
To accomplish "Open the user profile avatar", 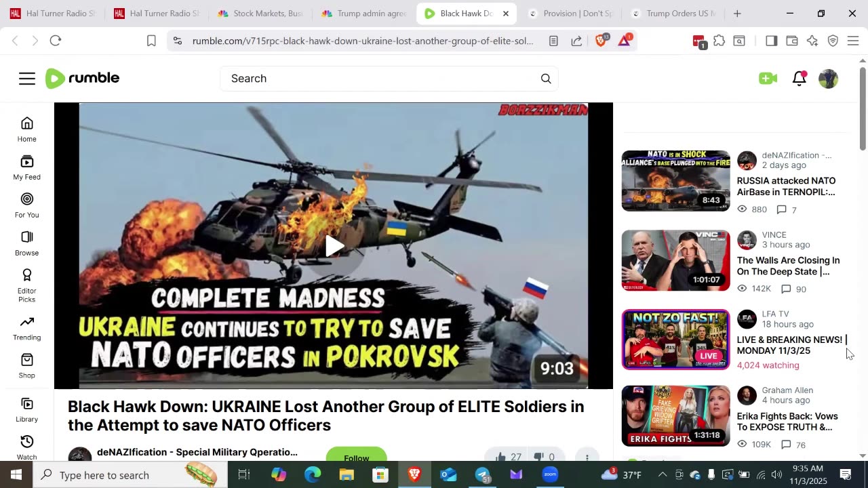I will [x=828, y=79].
